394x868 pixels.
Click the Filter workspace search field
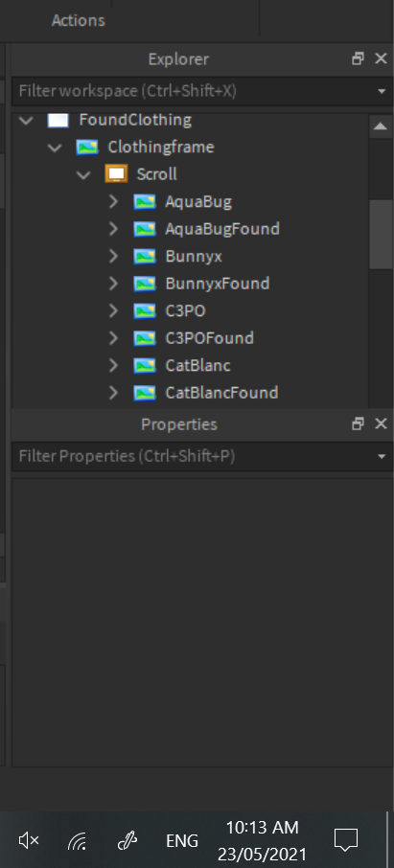pyautogui.click(x=192, y=91)
